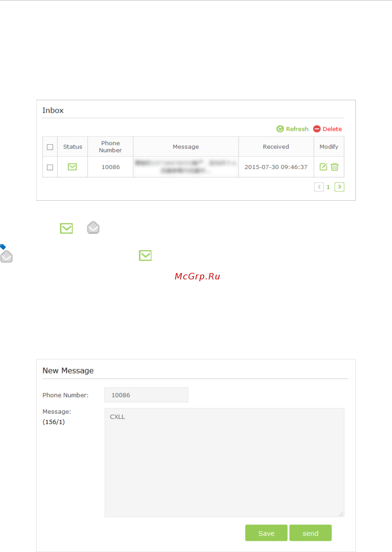Click the message text area resize grip
392x552 pixels.
[x=341, y=514]
